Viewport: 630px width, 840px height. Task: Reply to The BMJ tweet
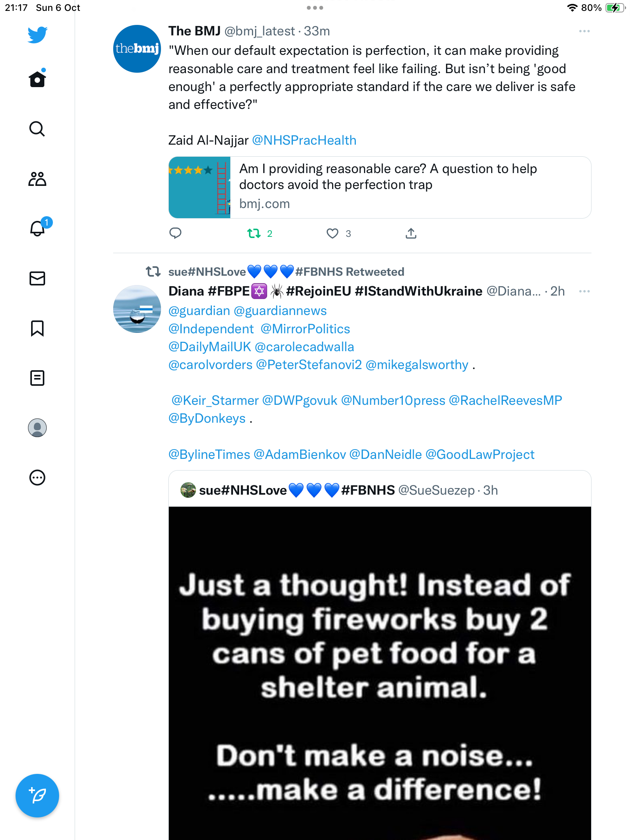click(x=175, y=233)
